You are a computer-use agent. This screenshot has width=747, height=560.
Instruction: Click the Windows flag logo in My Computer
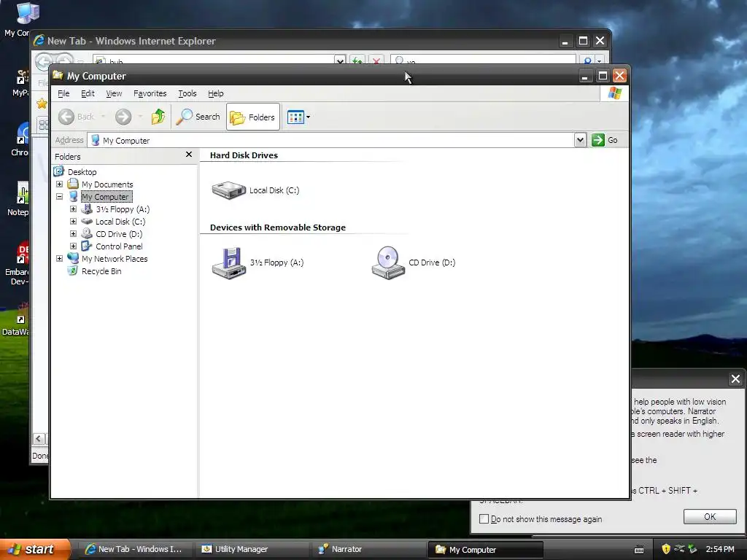coord(614,93)
